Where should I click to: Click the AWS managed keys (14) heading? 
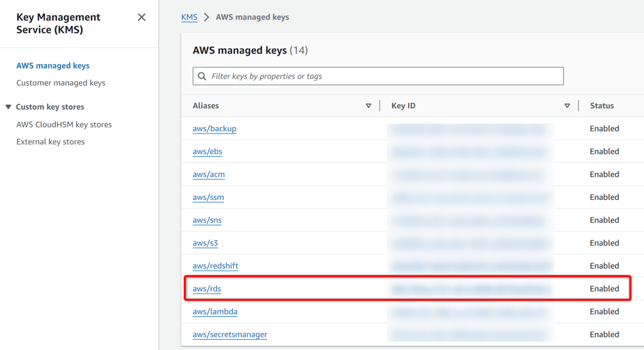click(x=250, y=50)
